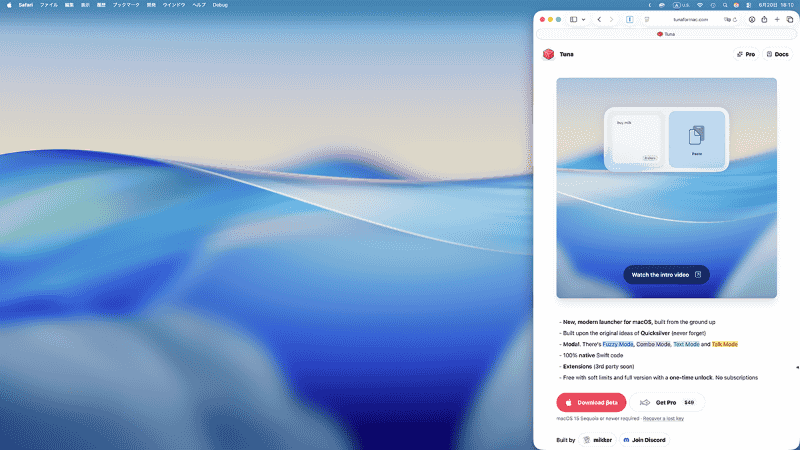Click the colorful app icon in menu bar
This screenshot has width=800, height=450.
pyautogui.click(x=736, y=5)
